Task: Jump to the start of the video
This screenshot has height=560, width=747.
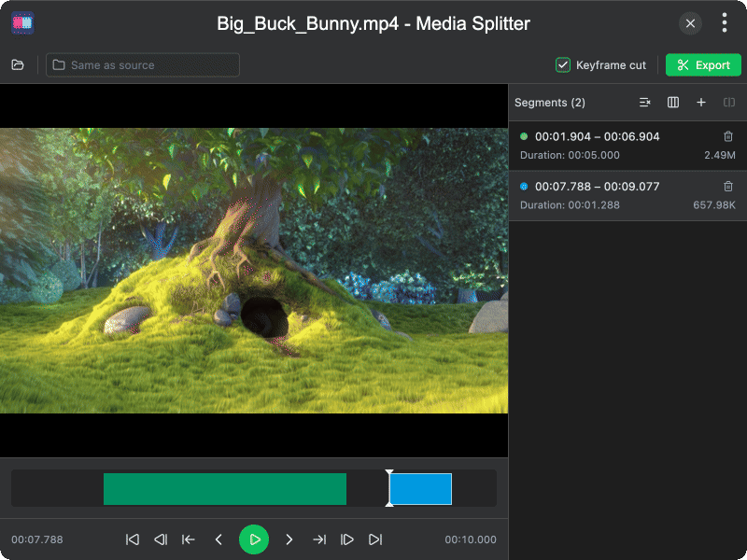Action: click(x=133, y=539)
